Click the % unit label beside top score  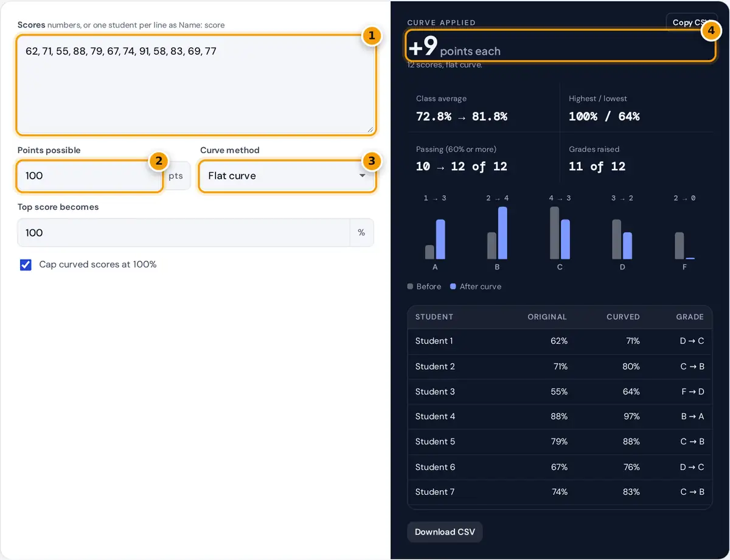(361, 233)
